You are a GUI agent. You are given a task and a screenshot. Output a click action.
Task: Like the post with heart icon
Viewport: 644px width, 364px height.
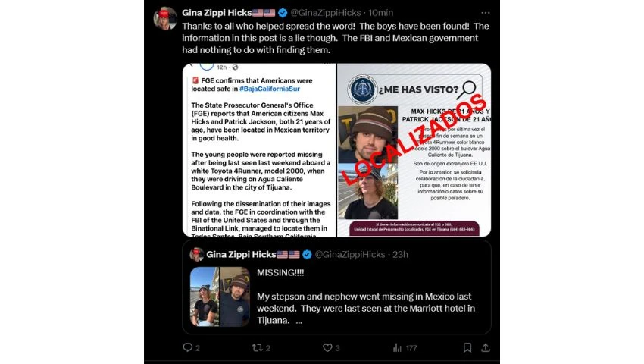click(327, 348)
